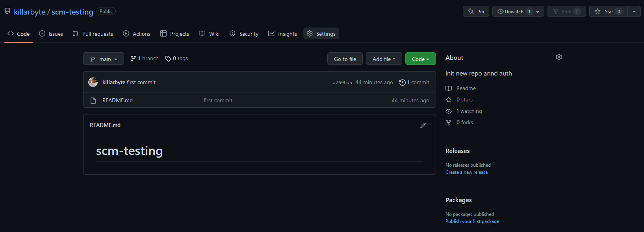The image size is (644, 232).
Task: Click the branch icon beside 1 branch
Action: [134, 59]
